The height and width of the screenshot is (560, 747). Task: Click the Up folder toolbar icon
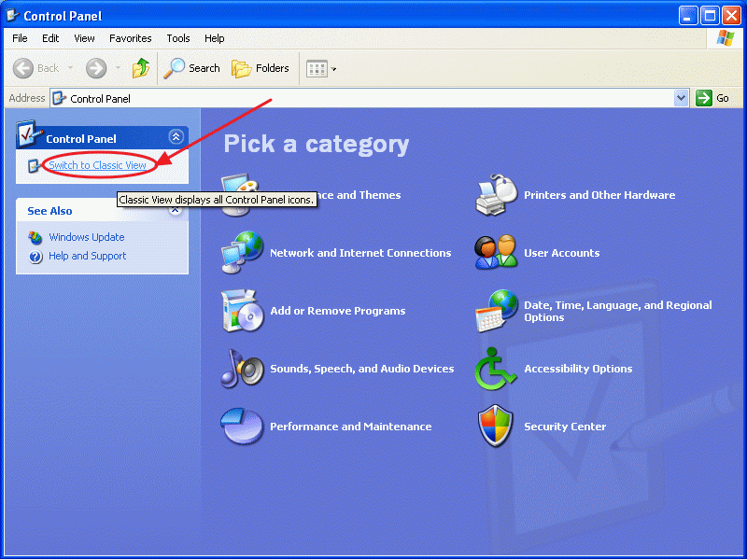click(141, 68)
